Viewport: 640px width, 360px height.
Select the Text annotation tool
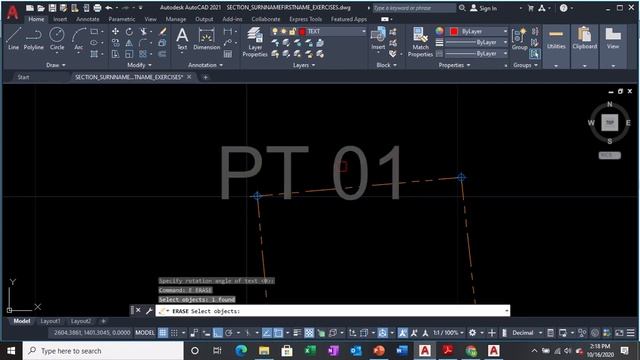pos(182,39)
